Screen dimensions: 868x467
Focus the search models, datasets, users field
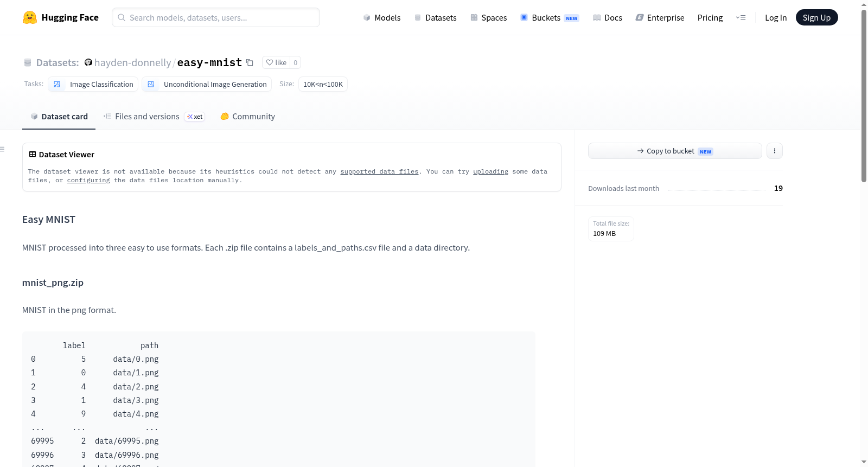tap(216, 17)
